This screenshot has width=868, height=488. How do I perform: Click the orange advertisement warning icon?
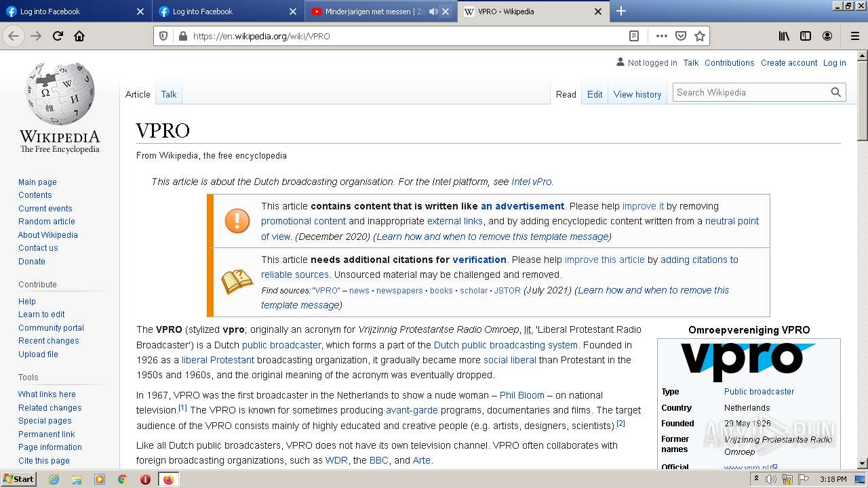[237, 221]
